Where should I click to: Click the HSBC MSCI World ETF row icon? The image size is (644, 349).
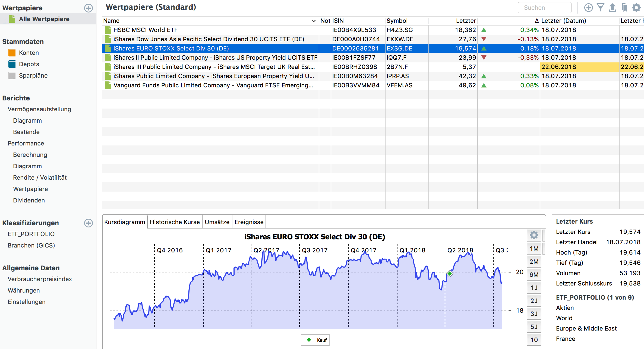[108, 30]
